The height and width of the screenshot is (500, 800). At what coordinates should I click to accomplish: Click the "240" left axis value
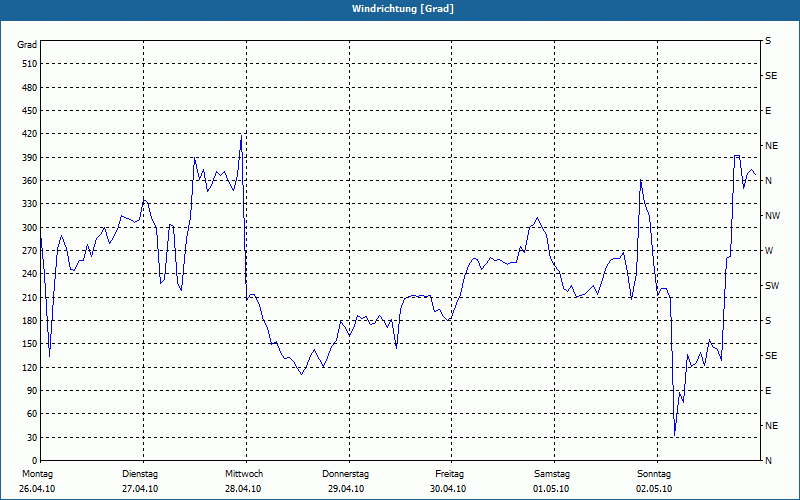pos(30,274)
